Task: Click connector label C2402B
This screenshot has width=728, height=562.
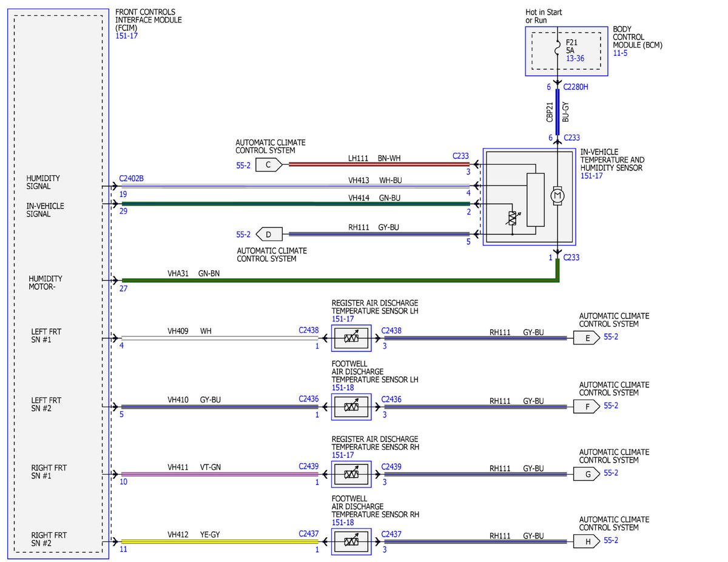Action: [132, 179]
